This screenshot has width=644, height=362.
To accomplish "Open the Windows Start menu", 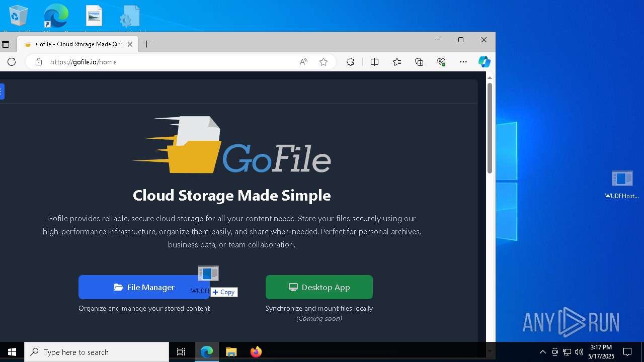I will [x=12, y=352].
